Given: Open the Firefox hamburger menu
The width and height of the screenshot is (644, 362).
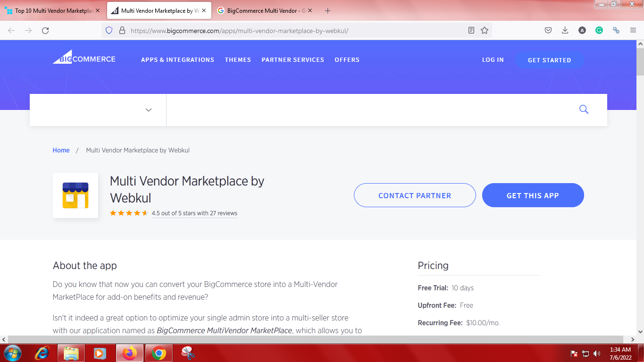Looking at the screenshot, I should pos(633,30).
